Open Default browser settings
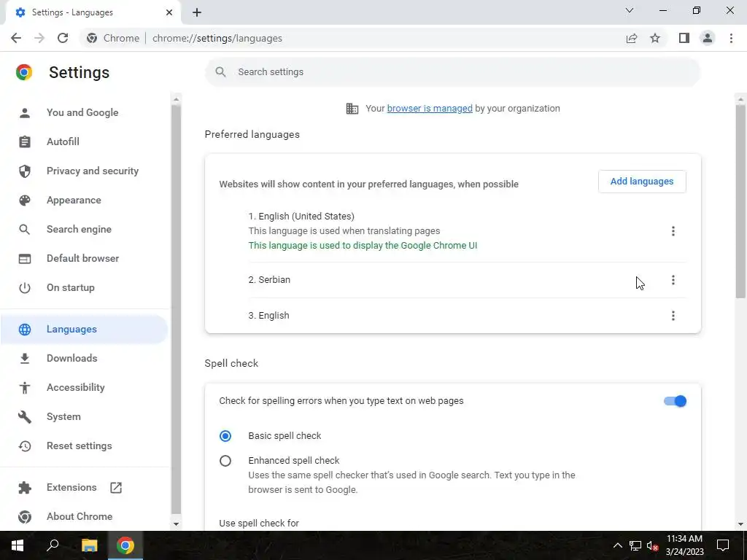The image size is (747, 560). click(83, 259)
